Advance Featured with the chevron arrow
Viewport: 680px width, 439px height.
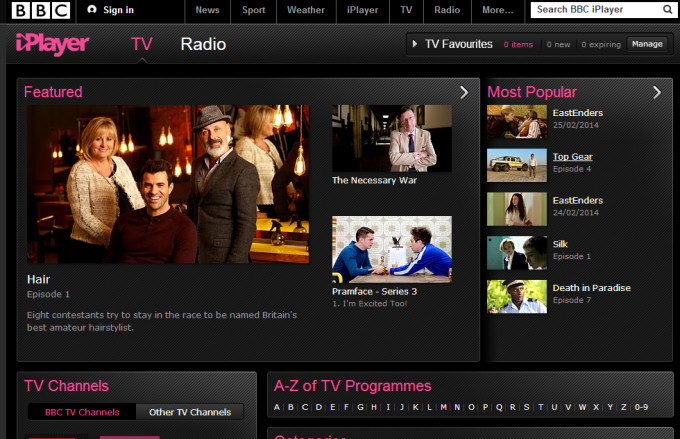(x=464, y=92)
